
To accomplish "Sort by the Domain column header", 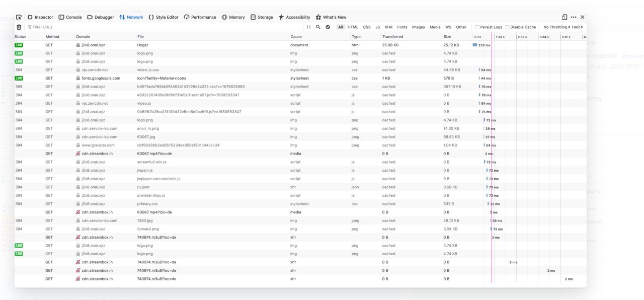I will 105,37.
